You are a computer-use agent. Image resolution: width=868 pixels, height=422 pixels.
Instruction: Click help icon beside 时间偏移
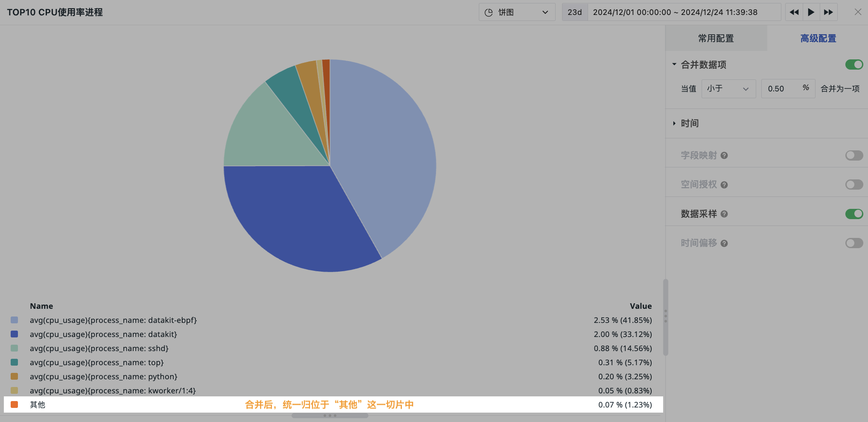pyautogui.click(x=724, y=243)
